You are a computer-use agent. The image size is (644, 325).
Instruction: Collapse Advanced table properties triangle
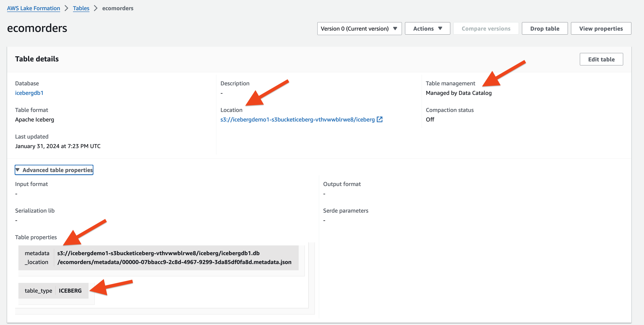point(18,170)
